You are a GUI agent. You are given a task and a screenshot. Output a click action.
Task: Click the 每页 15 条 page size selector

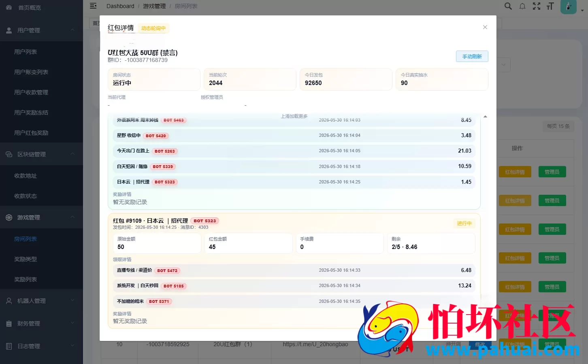pyautogui.click(x=558, y=126)
